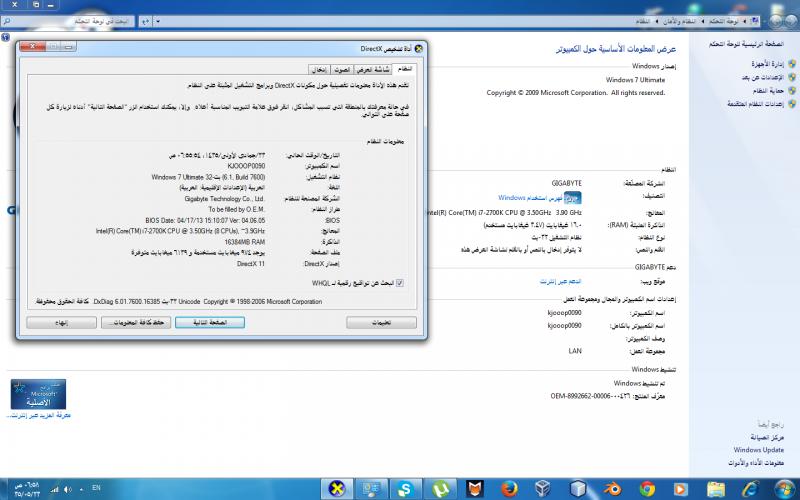Click the Windows Experience Index rating badge
Image resolution: width=800 pixels, height=500 pixels.
click(x=572, y=197)
